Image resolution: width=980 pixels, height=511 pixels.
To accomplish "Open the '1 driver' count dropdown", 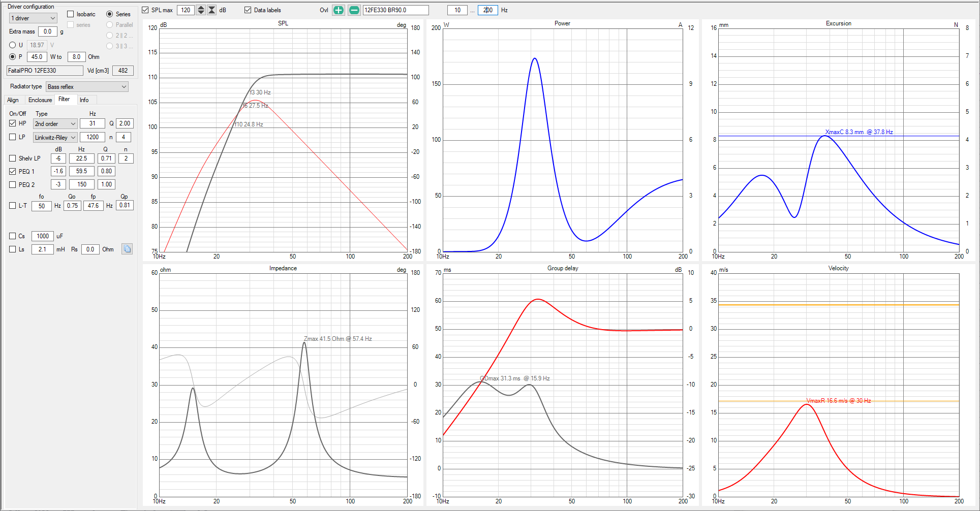I will point(33,18).
